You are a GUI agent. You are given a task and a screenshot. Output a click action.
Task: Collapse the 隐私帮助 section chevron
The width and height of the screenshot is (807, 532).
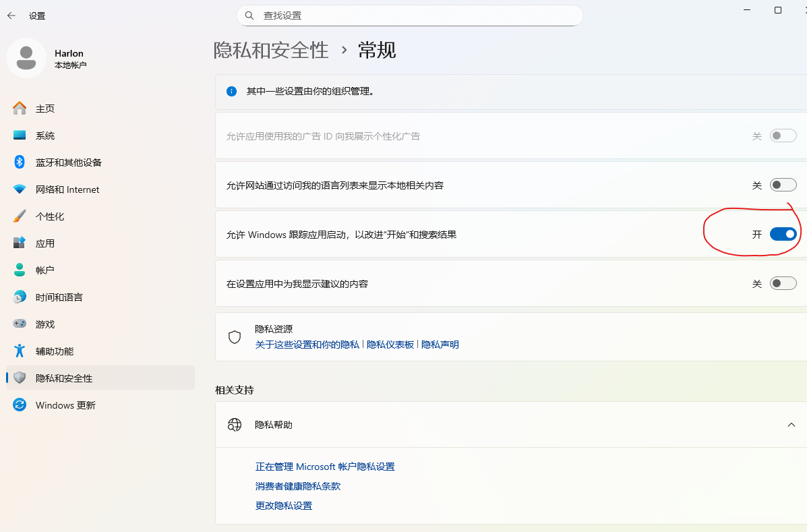(x=791, y=425)
